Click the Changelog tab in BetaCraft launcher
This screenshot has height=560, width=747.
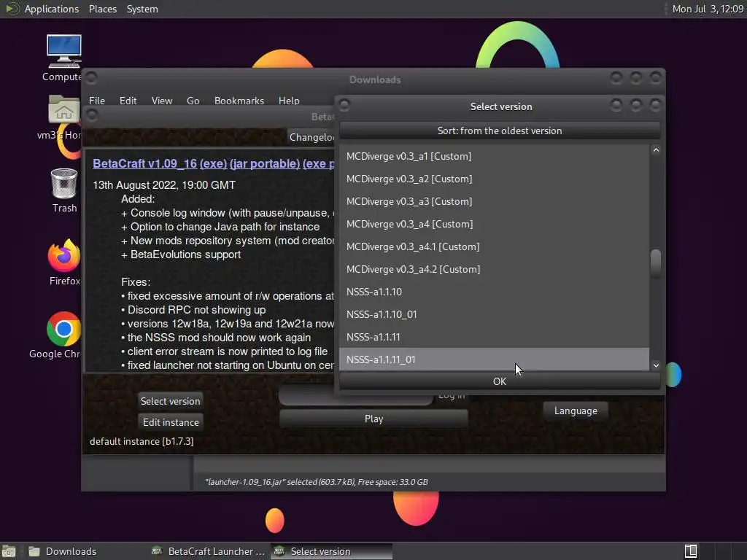point(311,137)
